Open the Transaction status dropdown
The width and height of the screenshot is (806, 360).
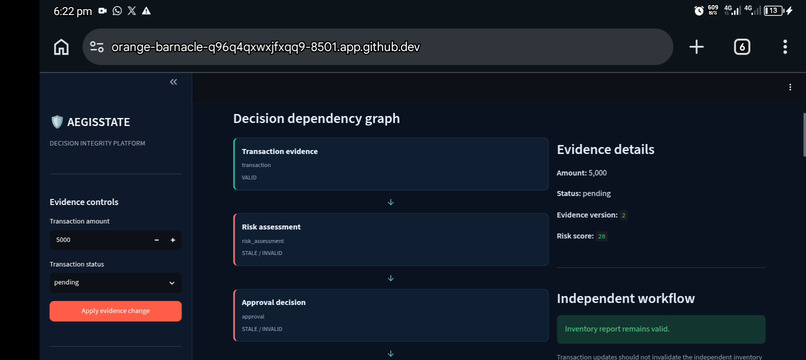[116, 283]
